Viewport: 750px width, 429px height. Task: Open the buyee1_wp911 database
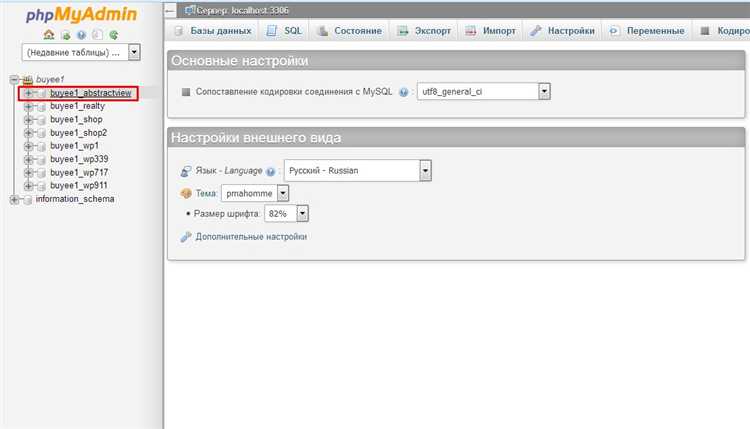tap(79, 186)
